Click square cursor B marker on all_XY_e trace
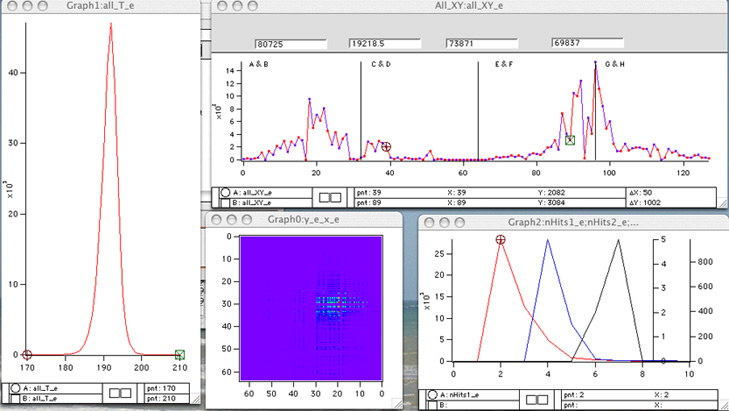 pos(570,140)
